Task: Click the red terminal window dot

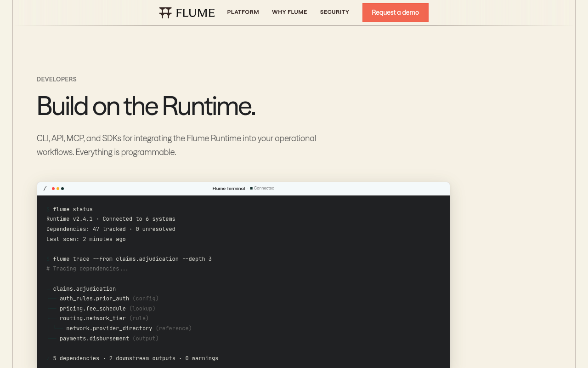Action: click(53, 189)
